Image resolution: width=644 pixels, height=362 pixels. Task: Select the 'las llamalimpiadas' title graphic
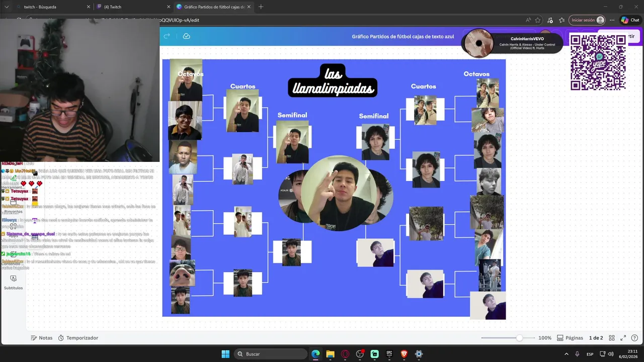click(x=333, y=81)
